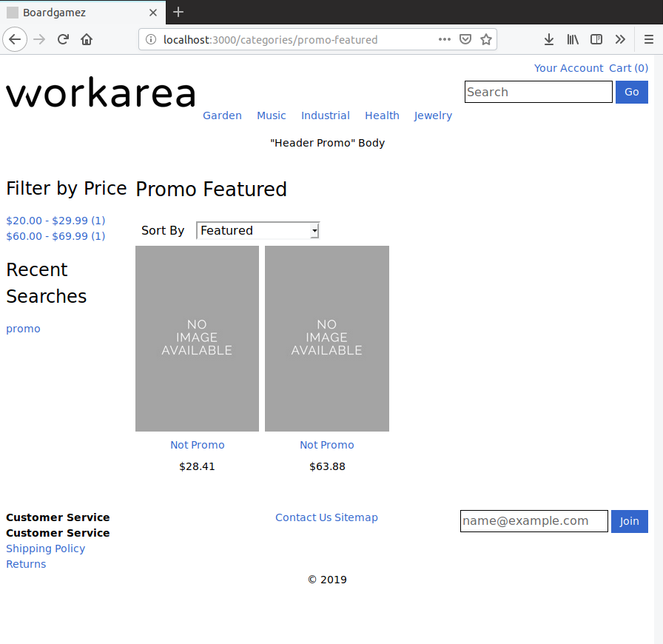Open the $63.88 product image thumbnail
The image size is (663, 644).
coord(327,338)
